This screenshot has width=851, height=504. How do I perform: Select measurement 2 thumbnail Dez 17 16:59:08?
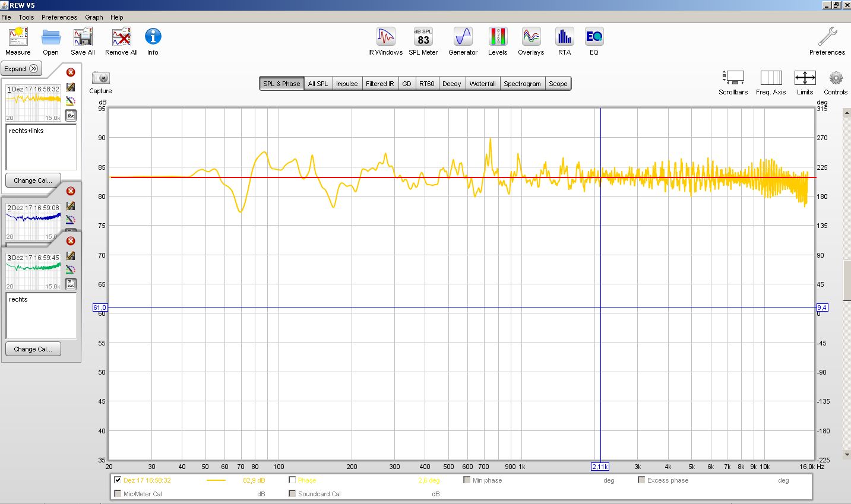pyautogui.click(x=33, y=221)
